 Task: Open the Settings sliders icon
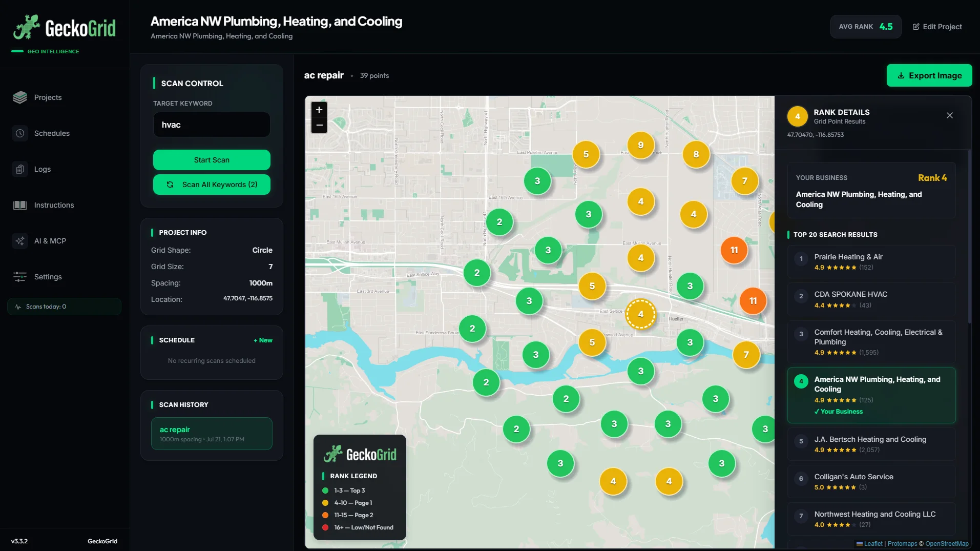coord(20,277)
